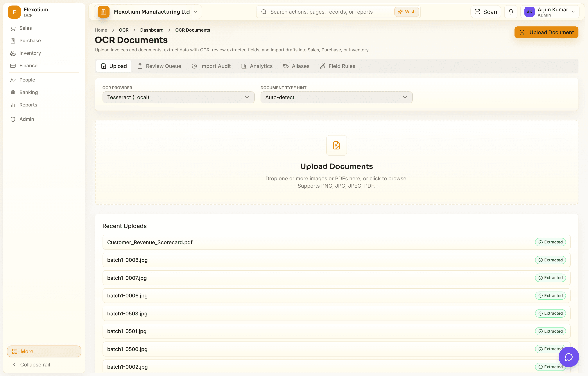Focus the search actions input field
Viewport: 588px width, 376px height.
(x=330, y=12)
